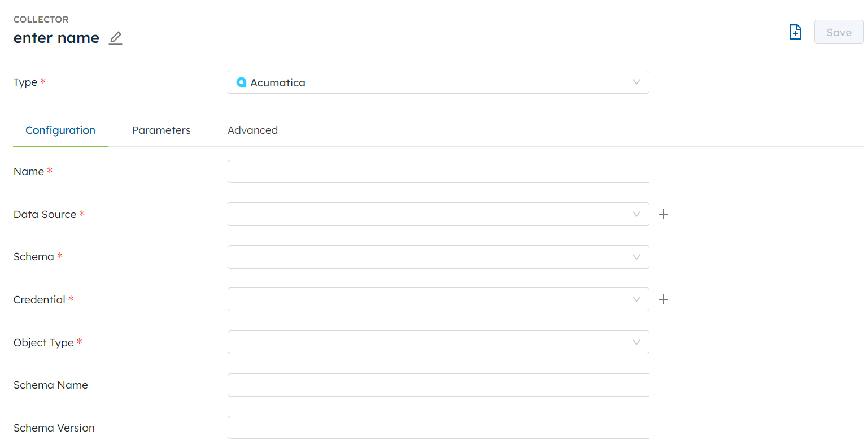The image size is (868, 440).
Task: Expand the Data Source dropdown
Action: click(438, 214)
